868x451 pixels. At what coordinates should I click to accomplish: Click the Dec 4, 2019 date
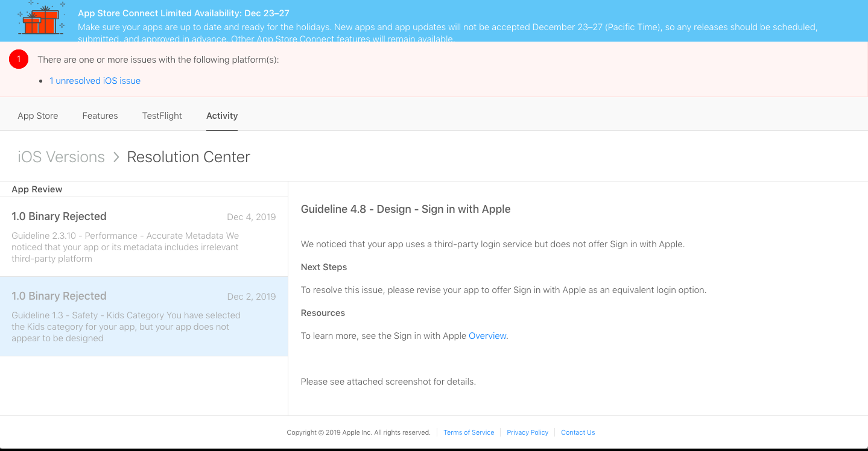pyautogui.click(x=252, y=217)
